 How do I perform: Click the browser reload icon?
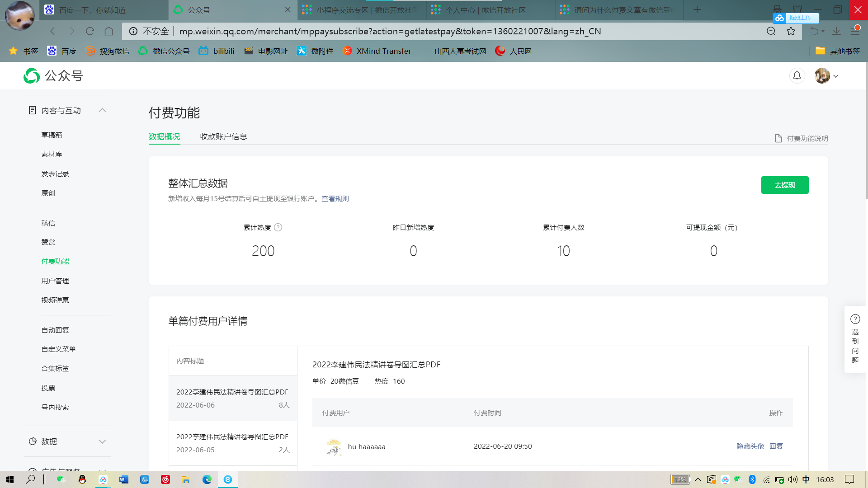pos(90,31)
